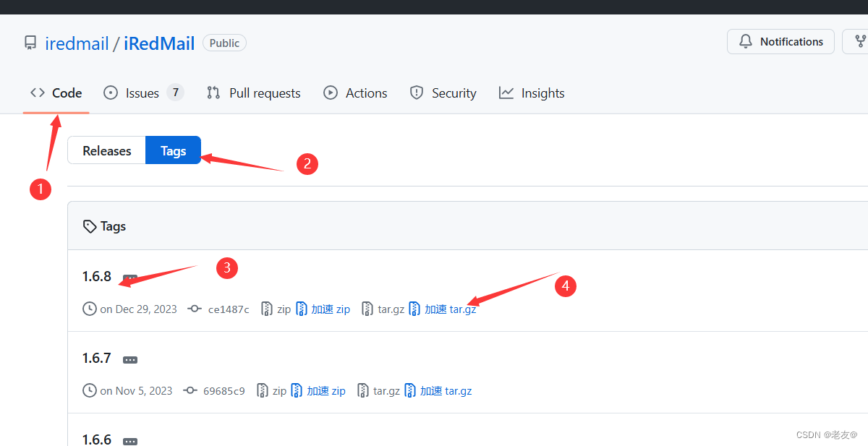The height and width of the screenshot is (446, 868).
Task: Click the tag icon in Tags header
Action: [90, 226]
